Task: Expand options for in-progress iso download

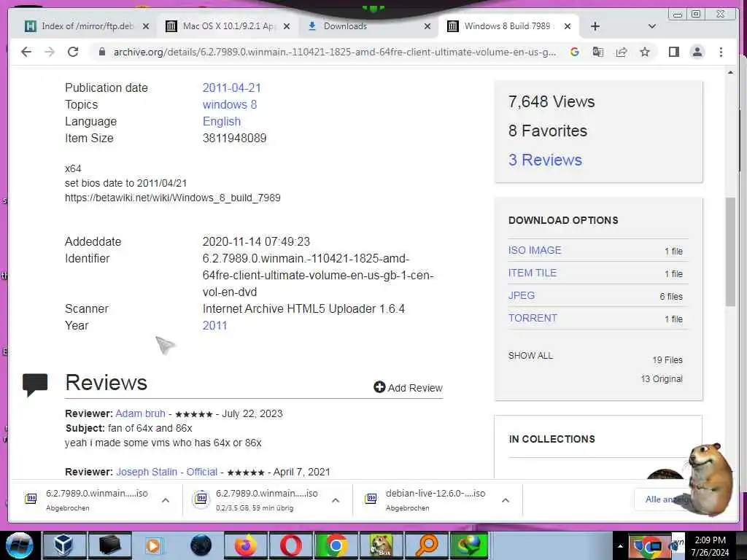Action: (x=336, y=500)
